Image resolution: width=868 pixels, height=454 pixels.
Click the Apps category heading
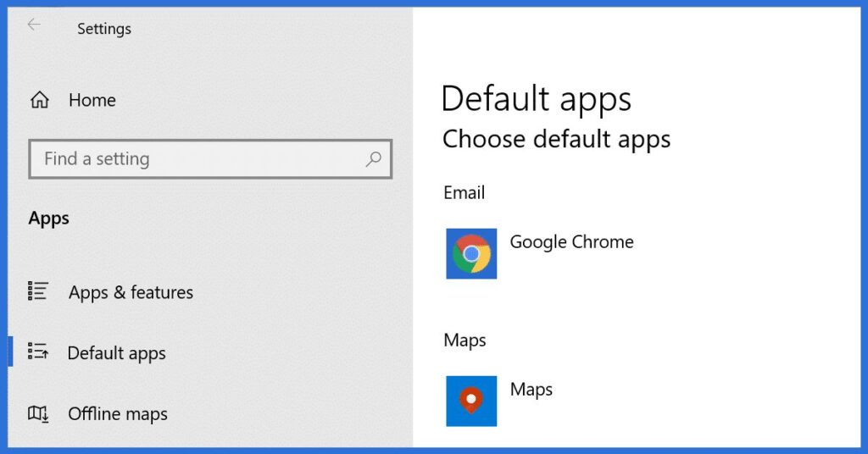point(48,219)
